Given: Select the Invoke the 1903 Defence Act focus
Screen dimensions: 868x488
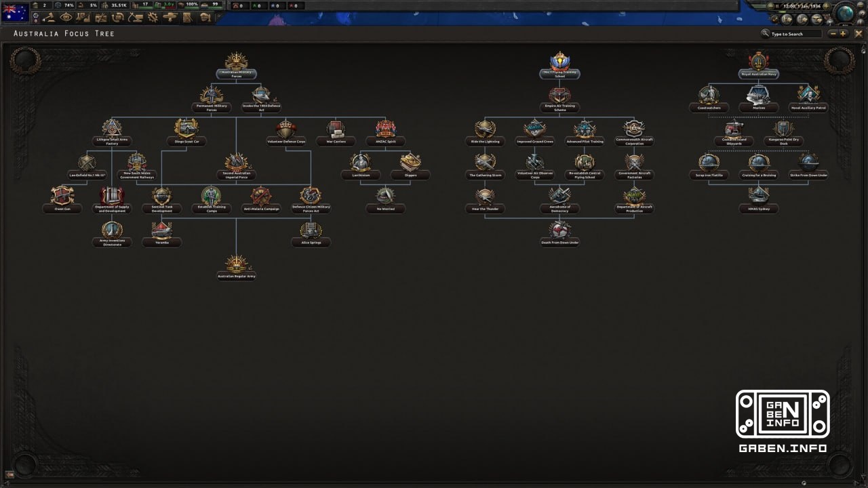Looking at the screenshot, I should click(261, 99).
